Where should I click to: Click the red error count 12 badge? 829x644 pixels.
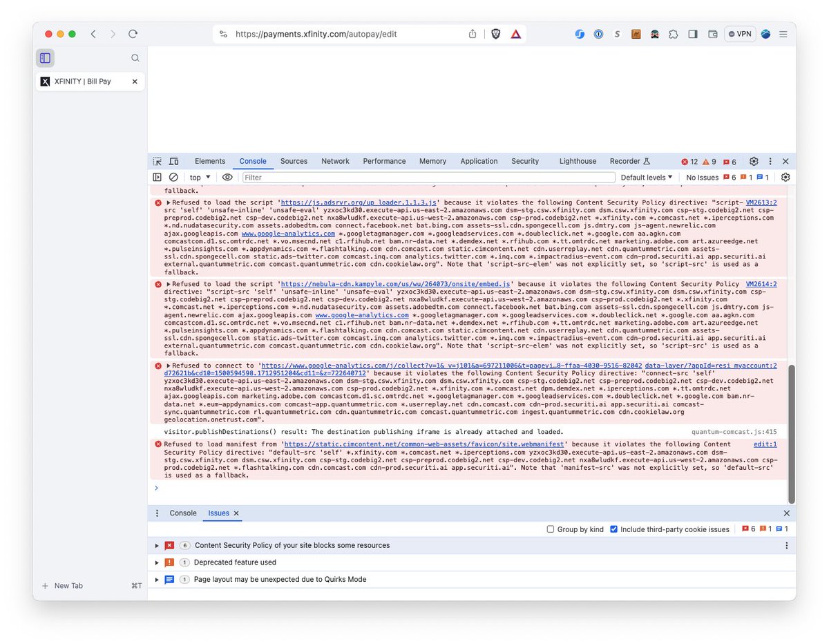pos(689,162)
